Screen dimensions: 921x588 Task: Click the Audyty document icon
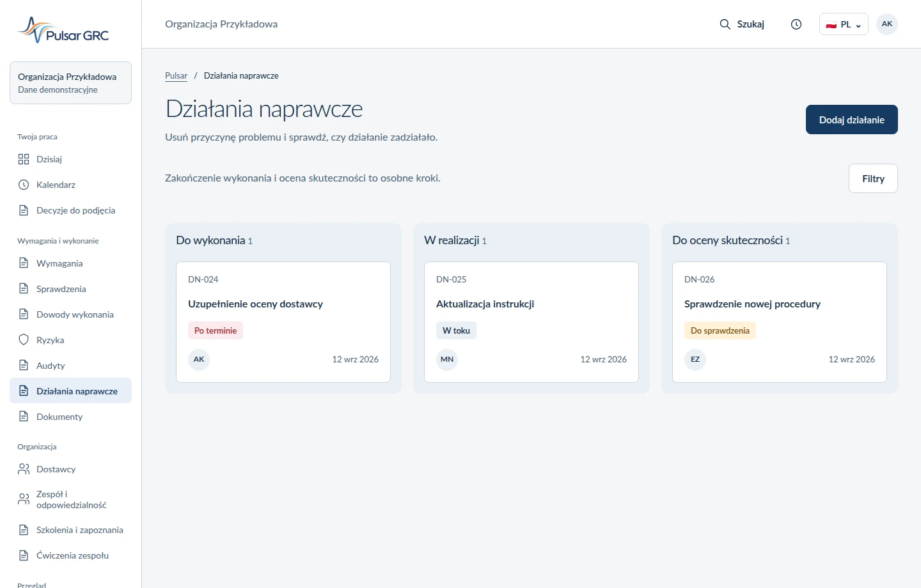pyautogui.click(x=24, y=366)
